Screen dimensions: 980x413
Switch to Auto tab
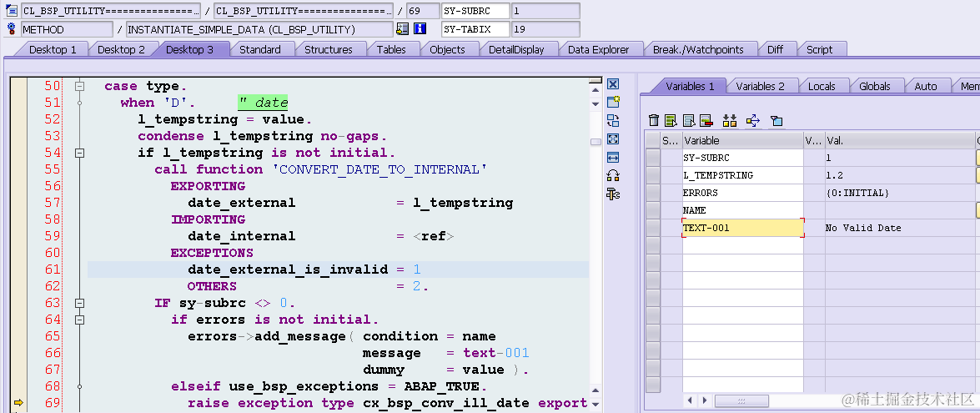926,86
